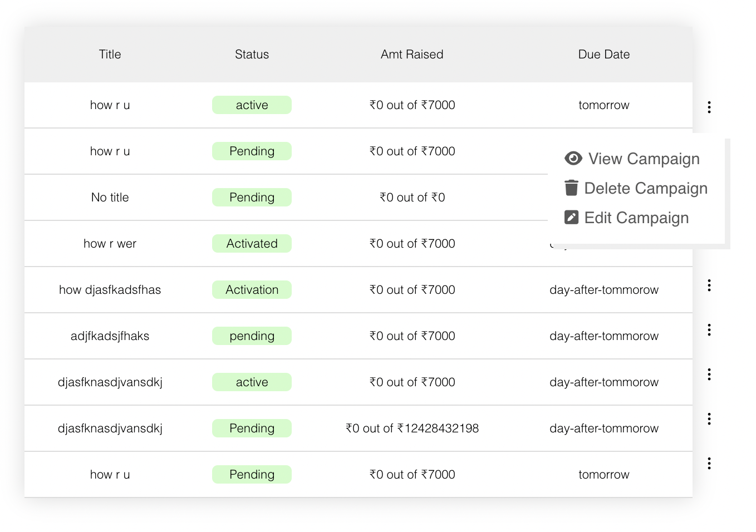Viewport: 756px width, 532px height.
Task: Click the Title column header
Action: pyautogui.click(x=110, y=55)
